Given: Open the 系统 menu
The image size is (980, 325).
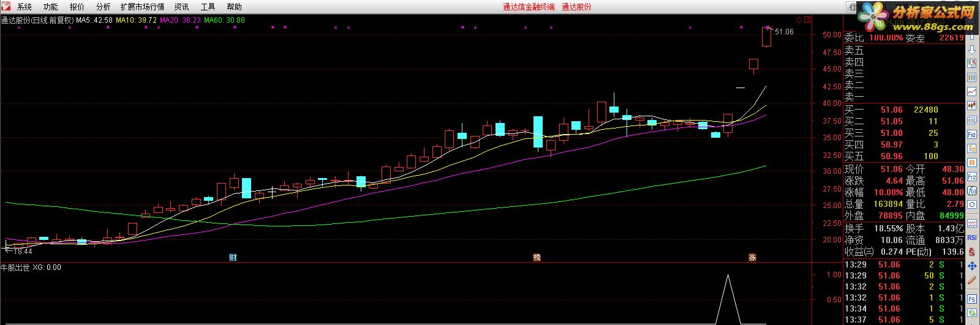Looking at the screenshot, I should point(24,7).
